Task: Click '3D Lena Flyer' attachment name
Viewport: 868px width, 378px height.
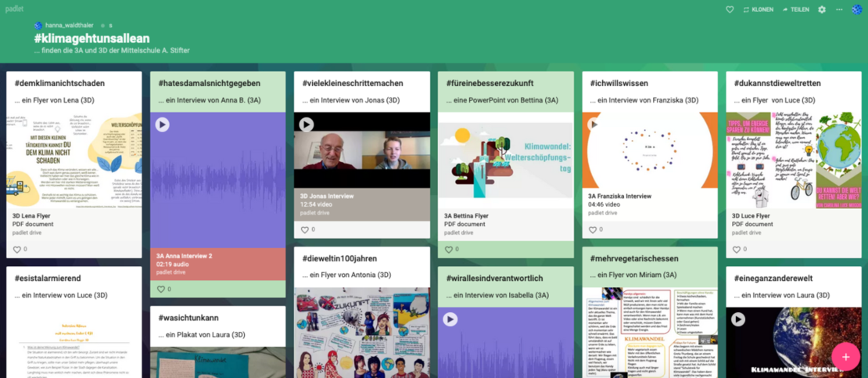Action: (31, 216)
